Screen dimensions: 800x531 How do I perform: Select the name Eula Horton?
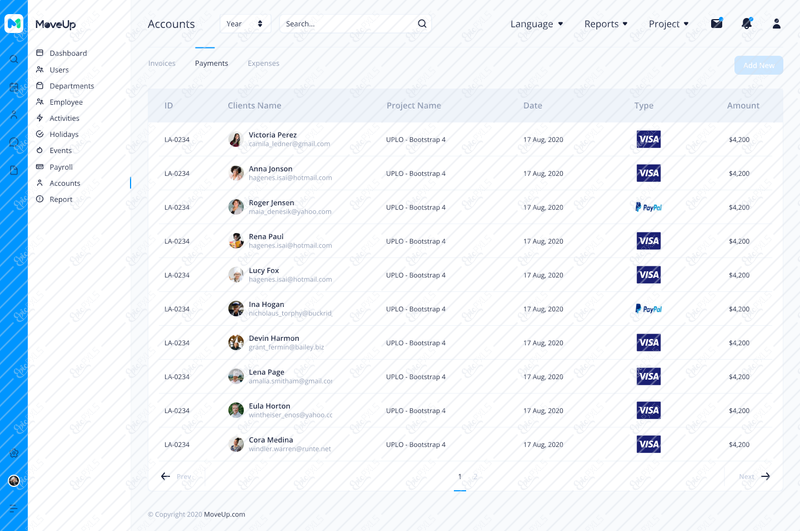click(269, 406)
